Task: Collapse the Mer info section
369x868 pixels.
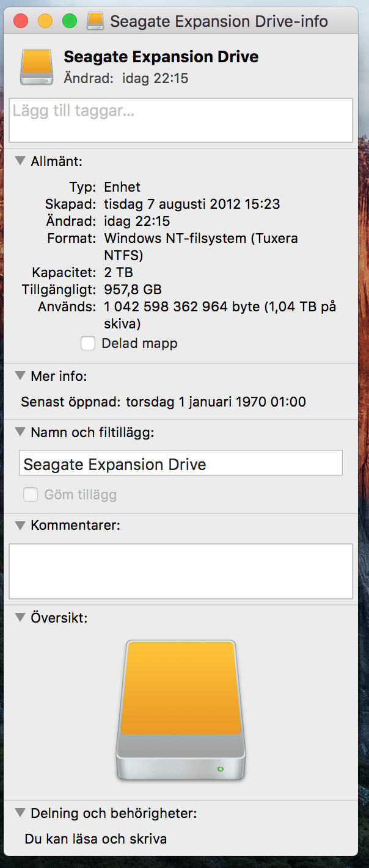Action: point(20,376)
